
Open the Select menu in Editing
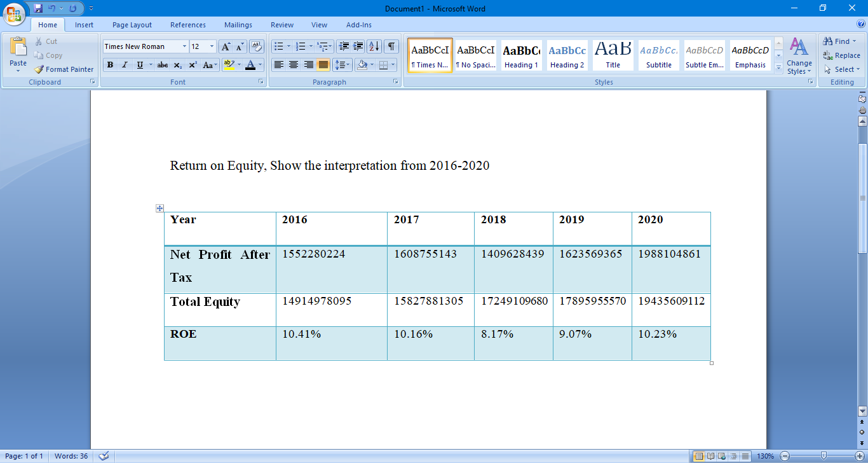[x=842, y=69]
